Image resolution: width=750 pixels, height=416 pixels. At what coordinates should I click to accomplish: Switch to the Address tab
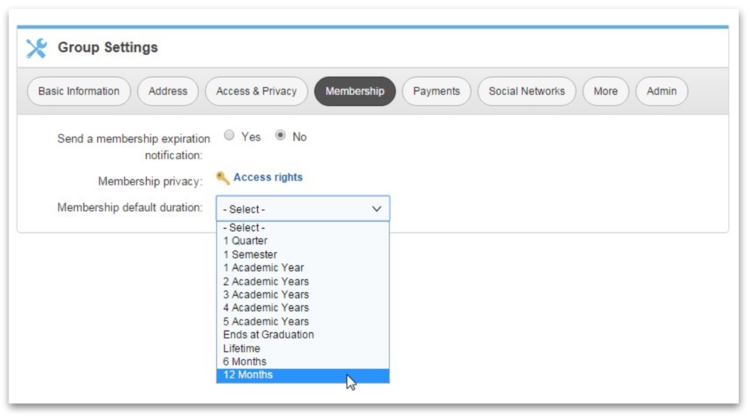tap(168, 91)
